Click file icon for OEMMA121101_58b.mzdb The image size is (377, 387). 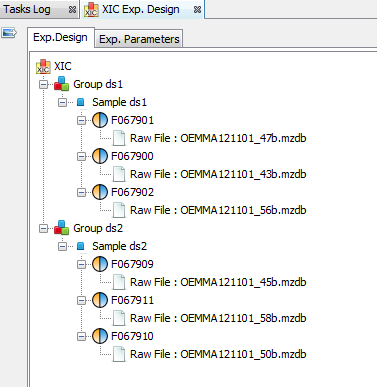point(119,318)
